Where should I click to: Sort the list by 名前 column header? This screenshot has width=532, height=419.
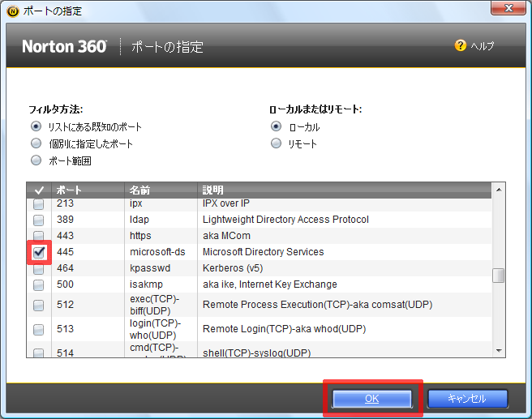tap(161, 190)
